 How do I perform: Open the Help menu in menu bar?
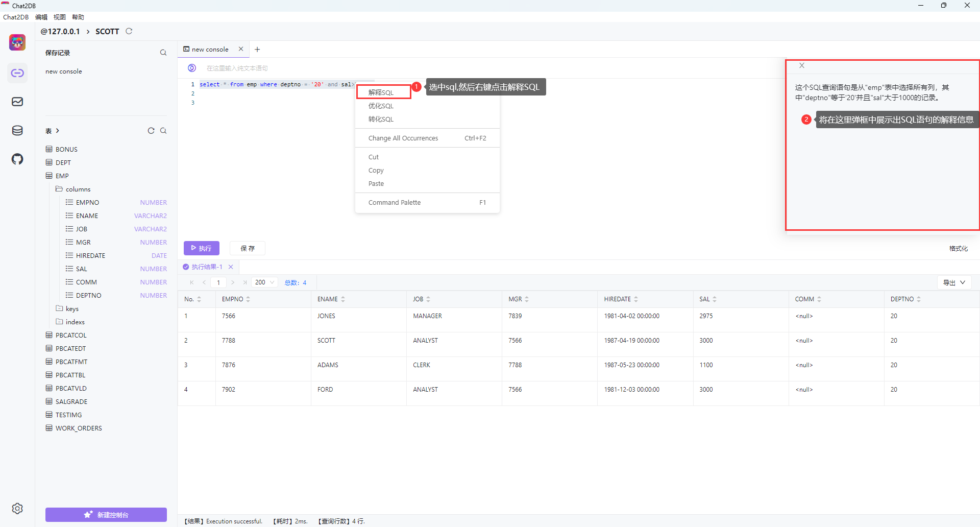(x=78, y=17)
